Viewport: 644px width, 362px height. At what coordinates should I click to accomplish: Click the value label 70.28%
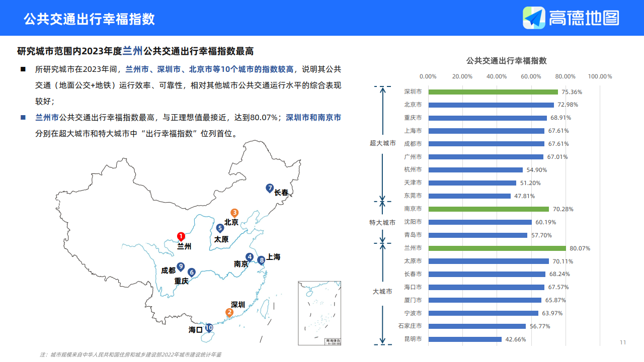click(x=563, y=209)
